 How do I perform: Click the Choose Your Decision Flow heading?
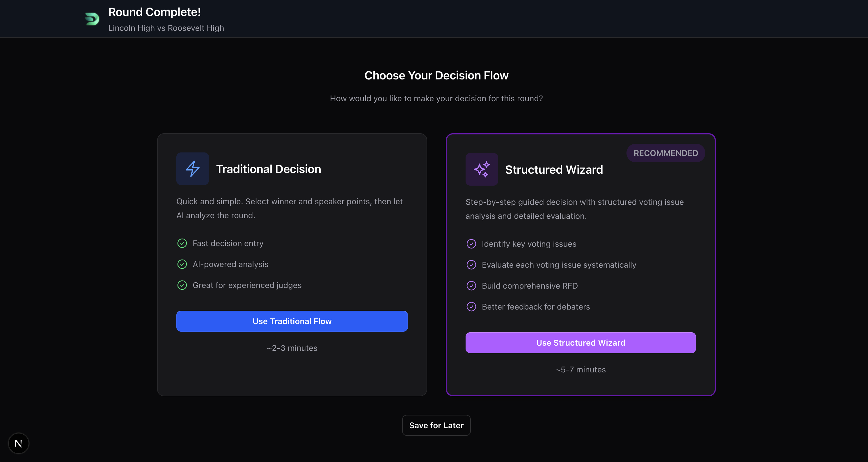(x=436, y=75)
